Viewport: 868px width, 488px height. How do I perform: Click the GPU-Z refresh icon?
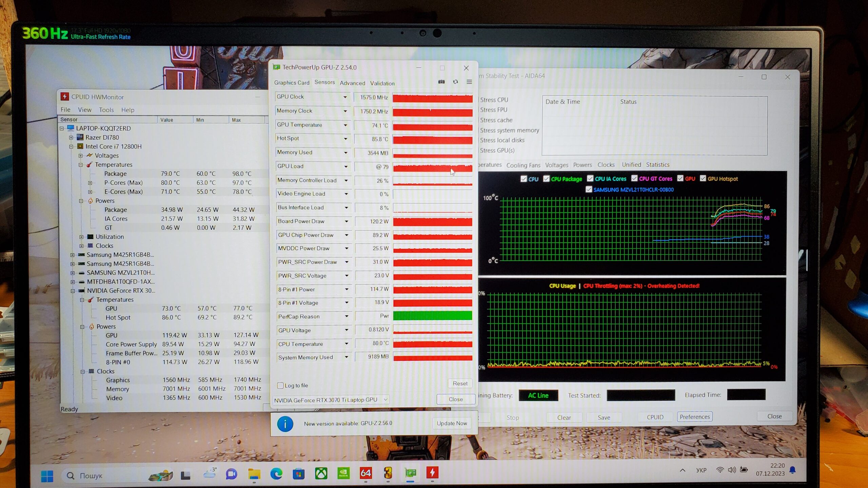coord(455,82)
